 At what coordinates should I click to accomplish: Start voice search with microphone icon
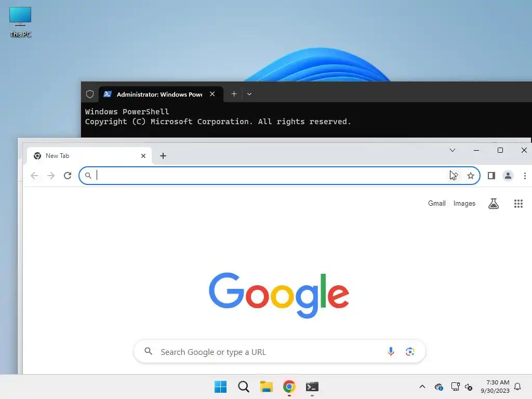(391, 352)
